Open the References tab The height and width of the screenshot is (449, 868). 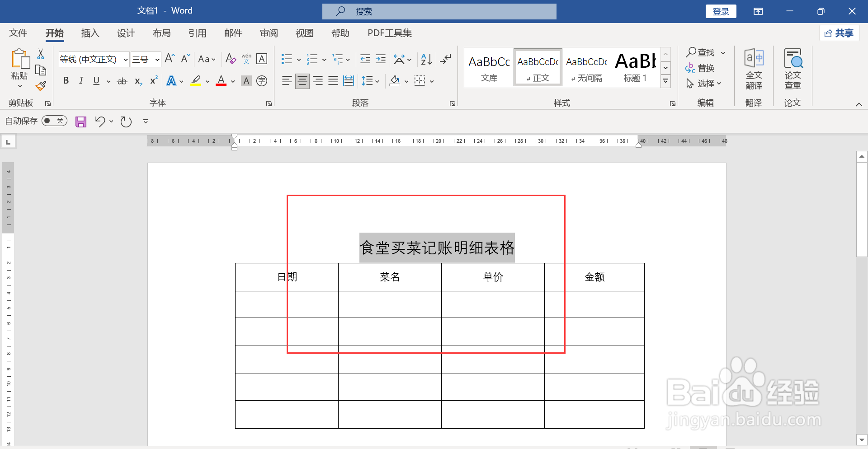click(x=197, y=33)
